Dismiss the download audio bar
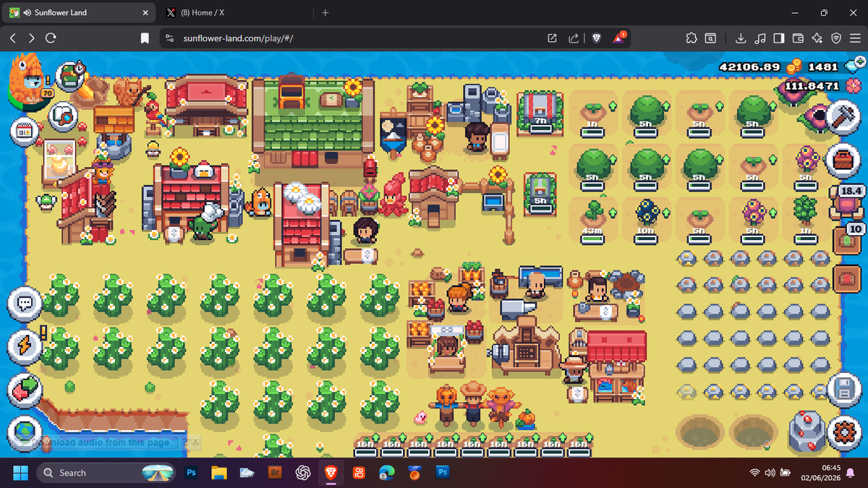The height and width of the screenshot is (488, 868). 195,442
